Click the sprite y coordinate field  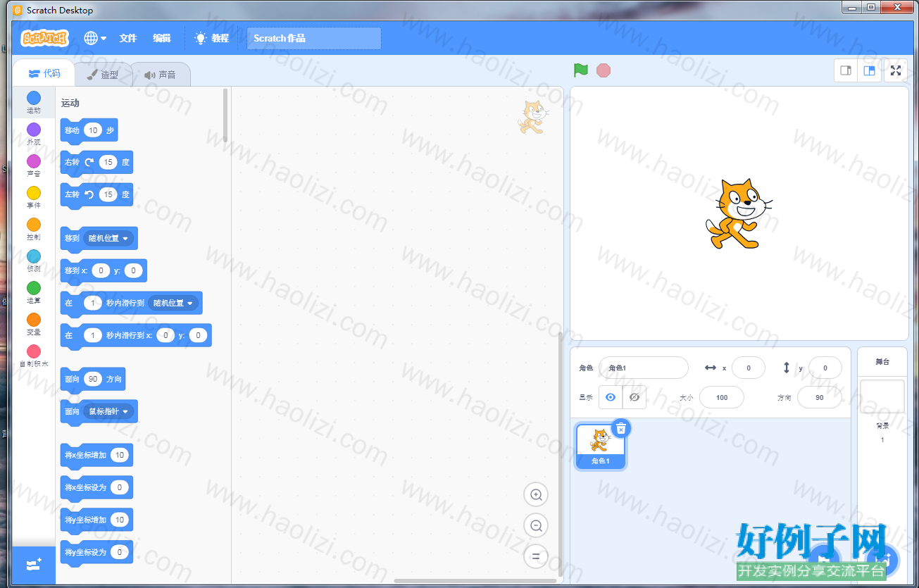pos(825,368)
